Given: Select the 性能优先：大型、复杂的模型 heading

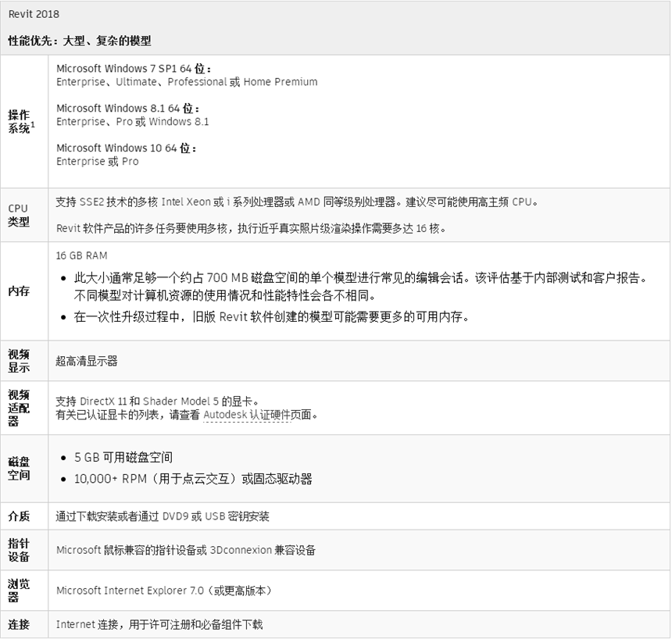Looking at the screenshot, I should (x=80, y=41).
